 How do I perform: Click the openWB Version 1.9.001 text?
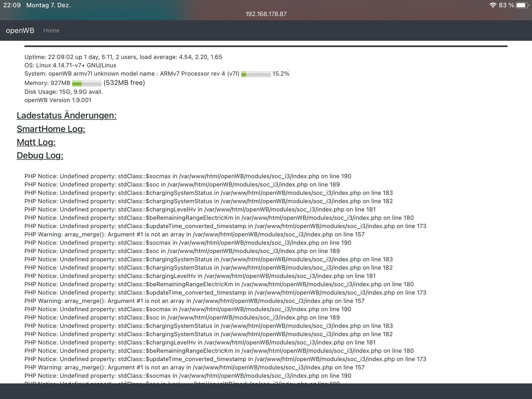click(58, 100)
